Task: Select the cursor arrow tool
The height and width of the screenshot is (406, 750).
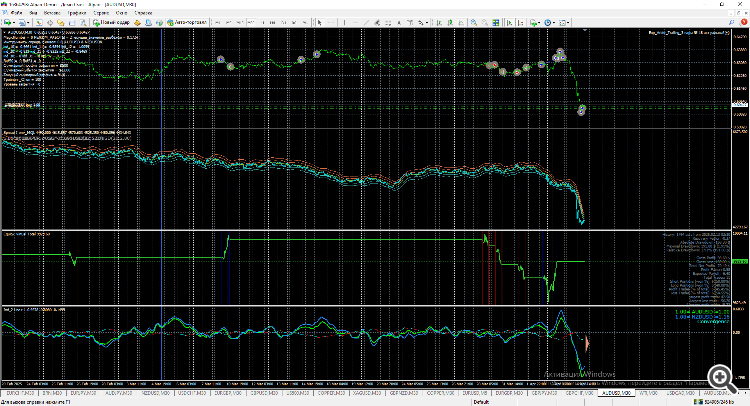Action: click(320, 22)
